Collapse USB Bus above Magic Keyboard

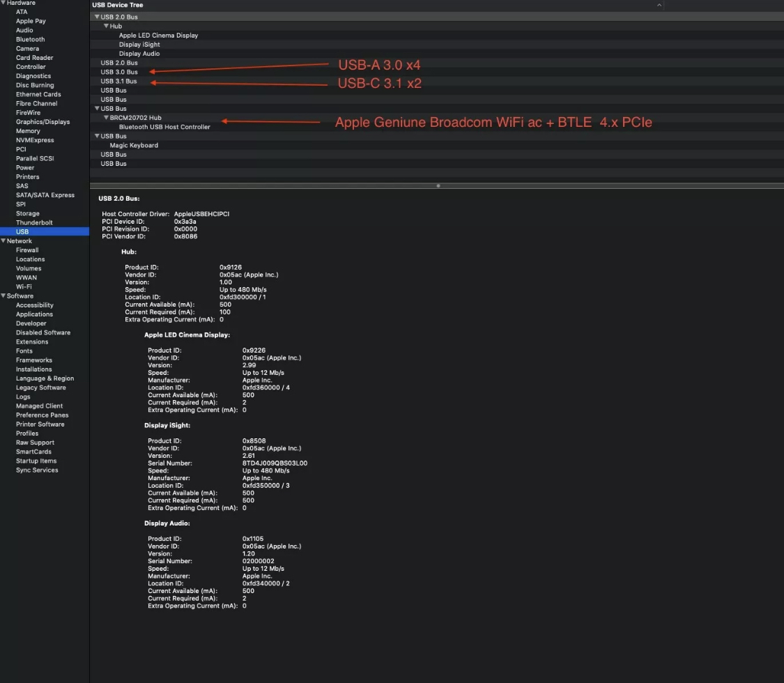pos(97,135)
